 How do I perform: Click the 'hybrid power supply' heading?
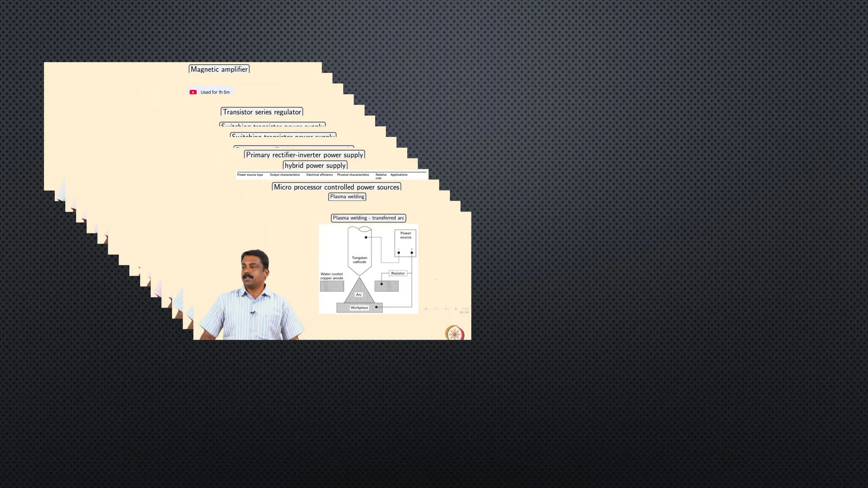[x=315, y=165]
